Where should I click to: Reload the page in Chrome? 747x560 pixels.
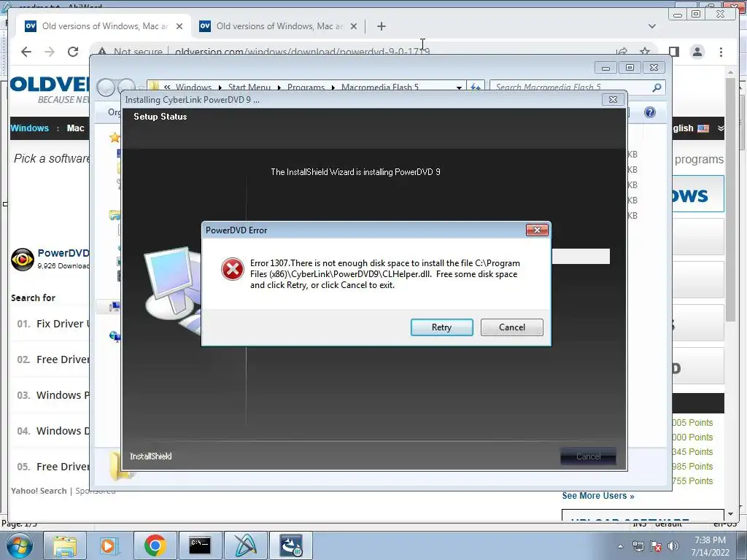click(73, 52)
